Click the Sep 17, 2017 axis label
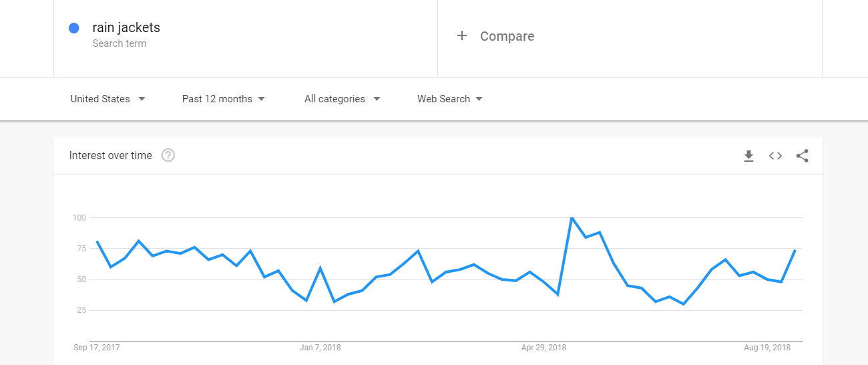Image resolution: width=868 pixels, height=365 pixels. (x=97, y=348)
